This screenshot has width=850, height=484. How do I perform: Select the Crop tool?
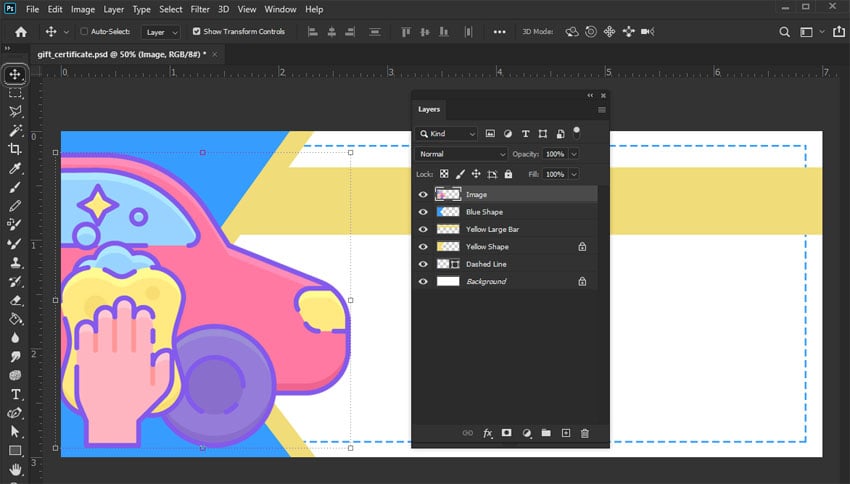pos(15,149)
